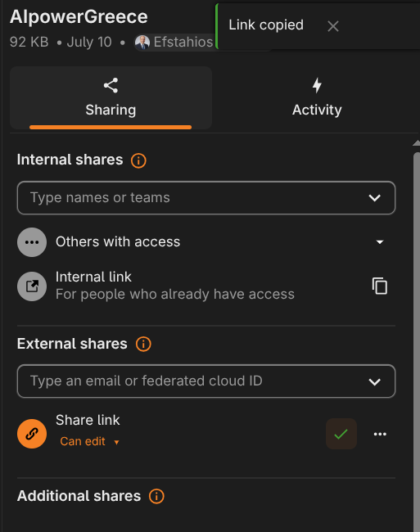This screenshot has height=532, width=420.
Task: Click the green checkmark copy-link button
Action: click(341, 434)
